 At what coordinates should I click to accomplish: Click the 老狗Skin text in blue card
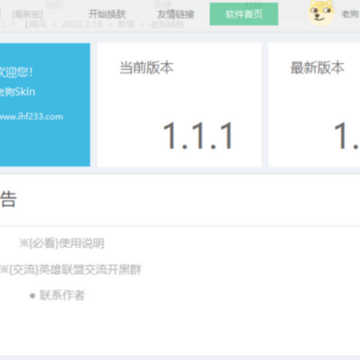17,92
